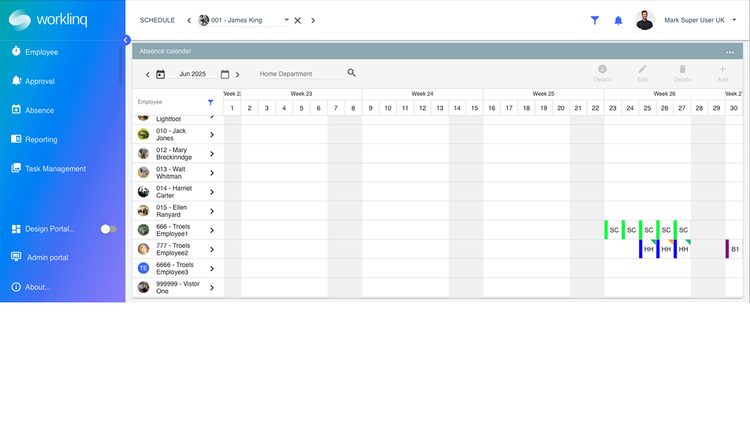Viewport: 750px width, 422px height.
Task: Click Jack Jones avatar thumbnail
Action: [x=143, y=134]
